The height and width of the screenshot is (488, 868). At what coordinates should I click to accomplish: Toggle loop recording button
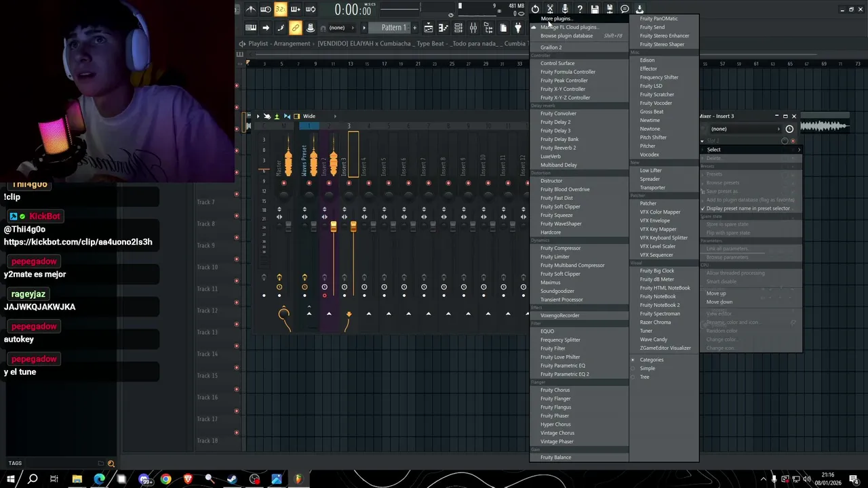point(311,9)
